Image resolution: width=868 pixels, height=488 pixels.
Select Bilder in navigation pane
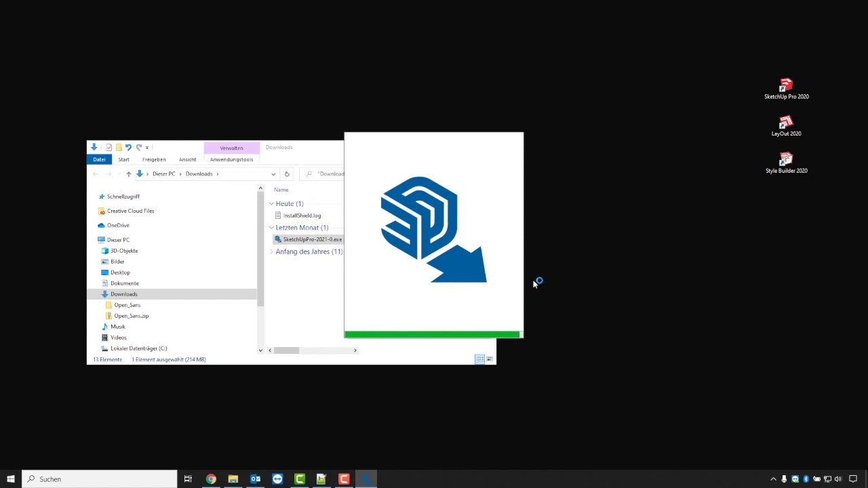(117, 262)
